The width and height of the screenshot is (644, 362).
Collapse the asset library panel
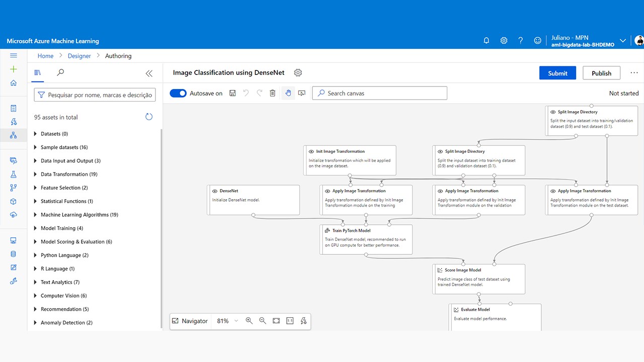tap(149, 73)
